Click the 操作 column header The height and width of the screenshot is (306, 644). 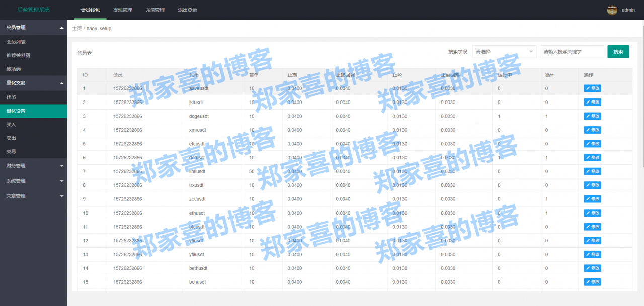[x=605, y=75]
